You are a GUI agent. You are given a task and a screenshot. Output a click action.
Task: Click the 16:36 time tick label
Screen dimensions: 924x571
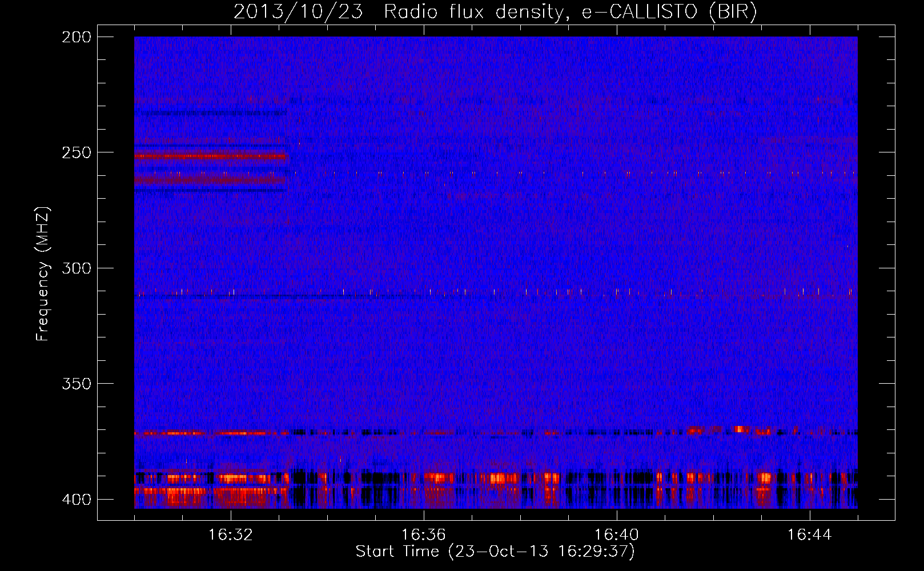pyautogui.click(x=424, y=535)
